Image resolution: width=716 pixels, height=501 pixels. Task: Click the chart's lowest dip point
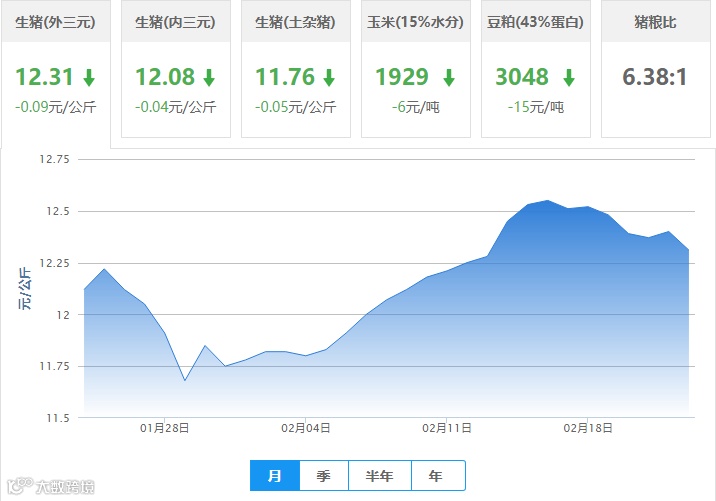pos(185,380)
